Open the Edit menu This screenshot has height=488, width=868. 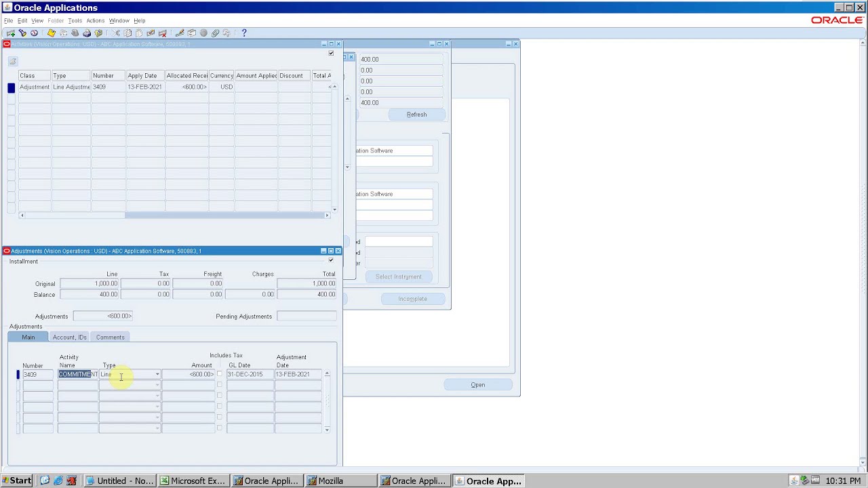click(22, 20)
